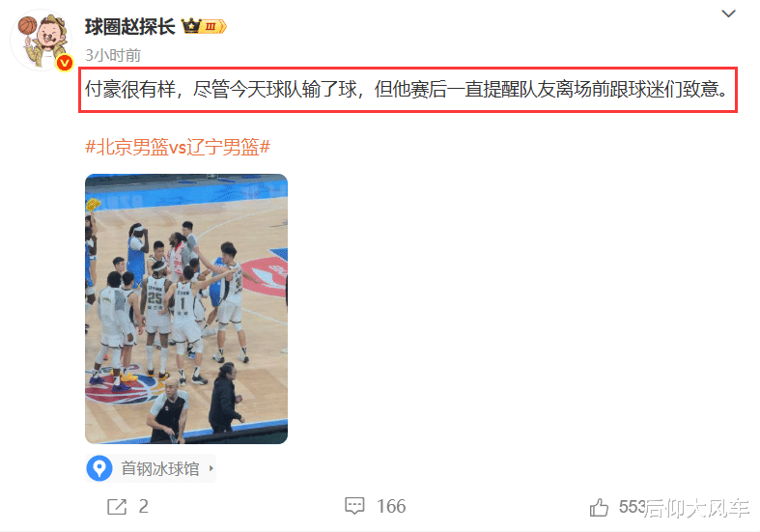Click the highlighted post text about 付豪
The width and height of the screenshot is (760, 532).
[x=408, y=90]
